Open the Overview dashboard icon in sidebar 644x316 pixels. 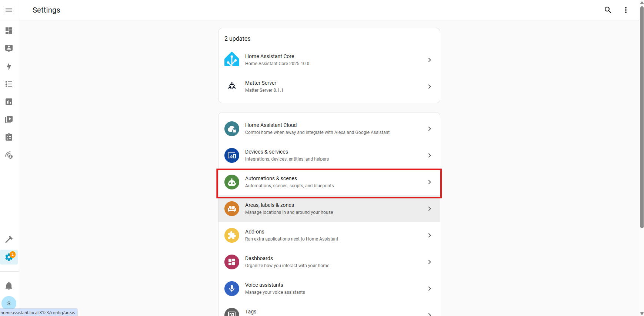click(9, 31)
